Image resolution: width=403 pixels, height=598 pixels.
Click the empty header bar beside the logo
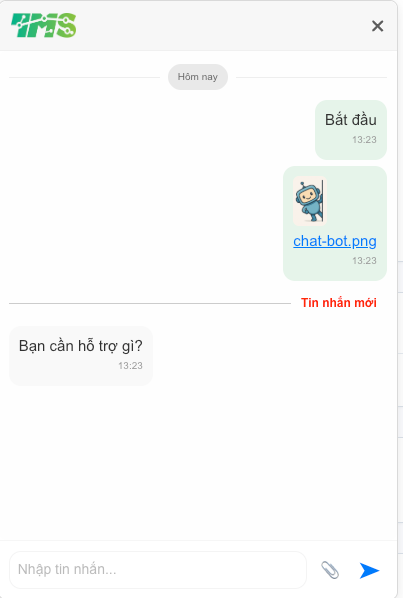[223, 26]
